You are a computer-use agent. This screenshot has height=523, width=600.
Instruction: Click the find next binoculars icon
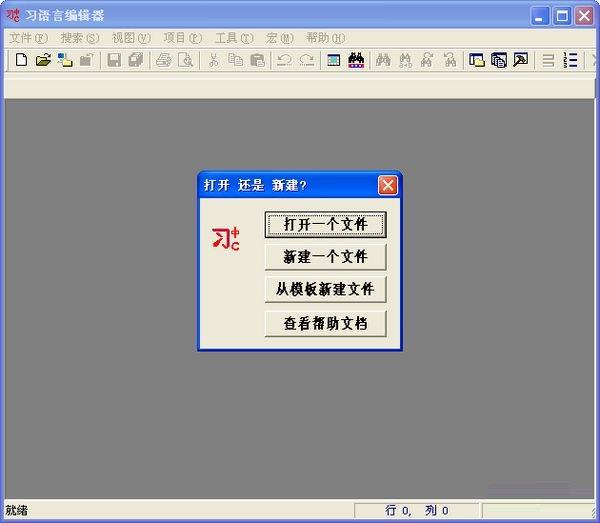click(x=427, y=60)
